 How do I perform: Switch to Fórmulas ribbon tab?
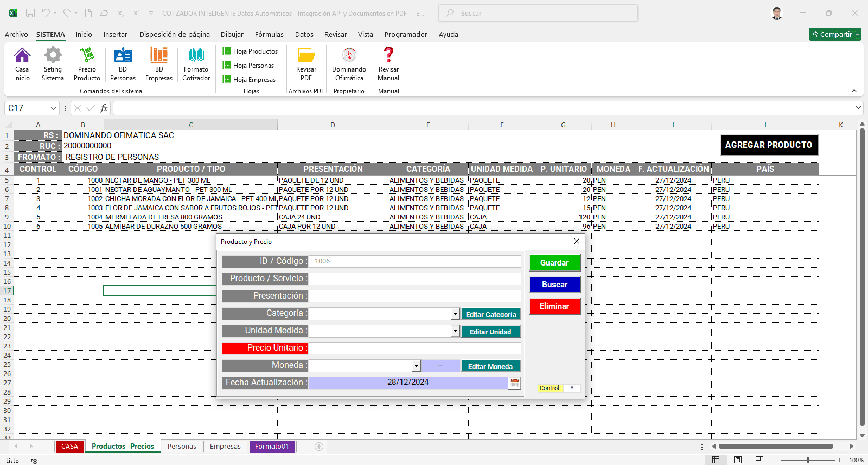269,34
